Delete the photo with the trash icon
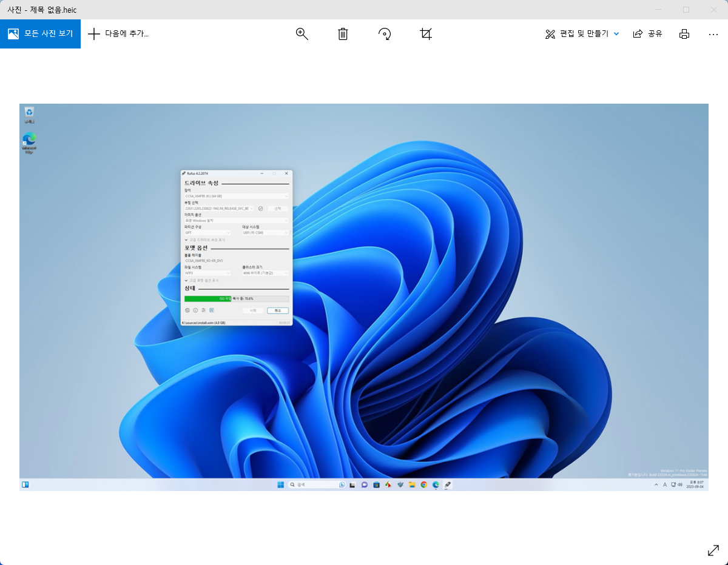 [x=343, y=34]
